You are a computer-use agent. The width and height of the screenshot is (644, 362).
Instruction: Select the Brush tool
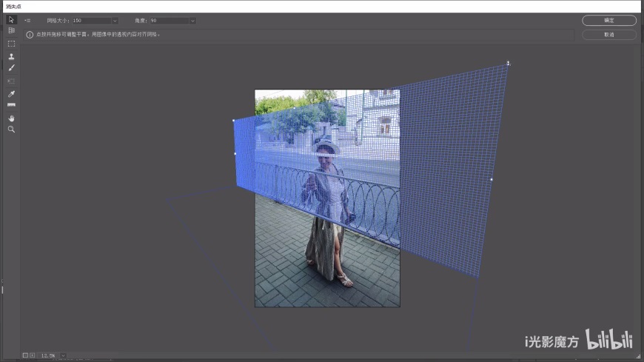click(11, 68)
